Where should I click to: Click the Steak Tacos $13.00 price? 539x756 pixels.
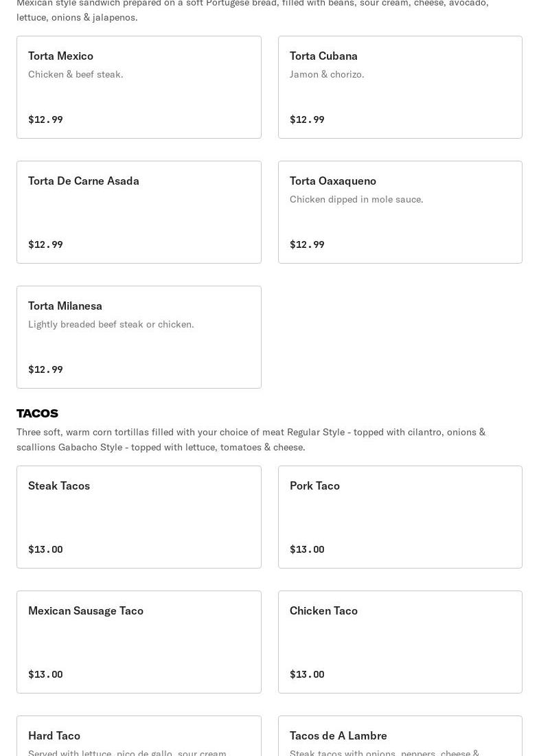pos(45,549)
